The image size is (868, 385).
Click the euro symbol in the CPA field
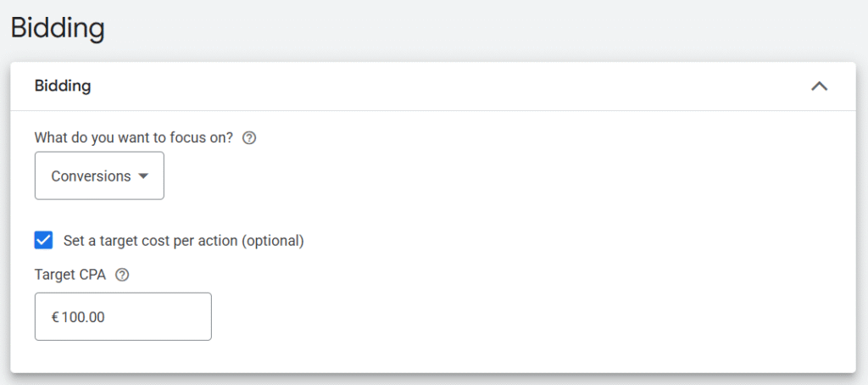[55, 317]
